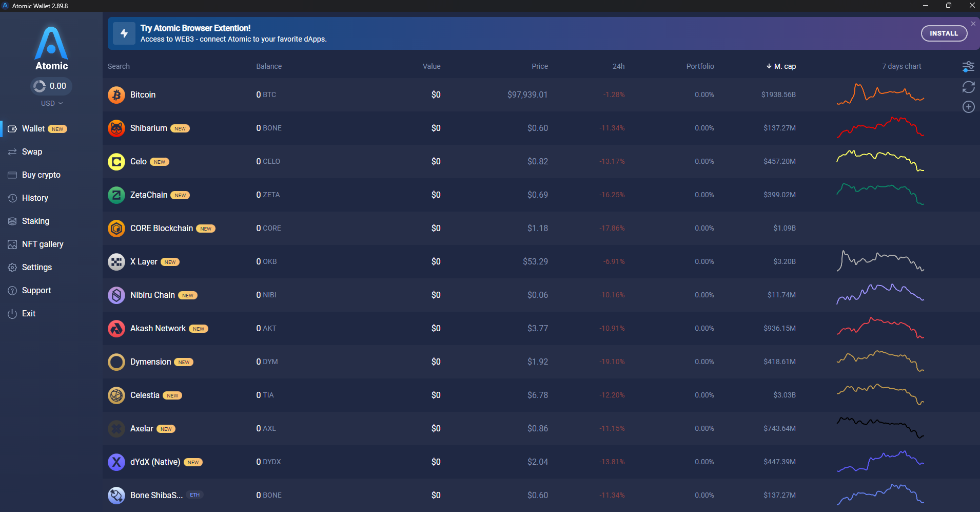Sort assets by Portfolio column
The image size is (980, 512).
pyautogui.click(x=700, y=66)
